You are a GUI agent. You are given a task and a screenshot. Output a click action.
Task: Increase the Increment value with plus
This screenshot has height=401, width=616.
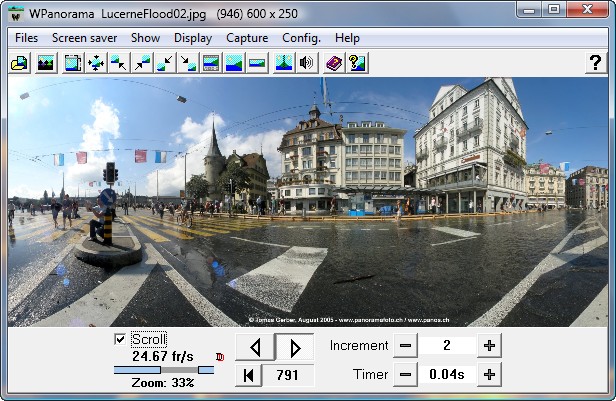point(489,346)
